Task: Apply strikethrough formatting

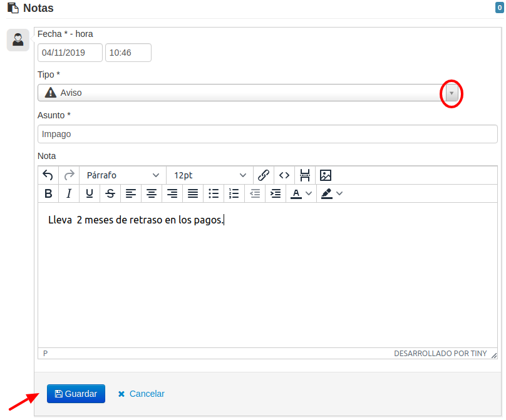Action: tap(110, 193)
